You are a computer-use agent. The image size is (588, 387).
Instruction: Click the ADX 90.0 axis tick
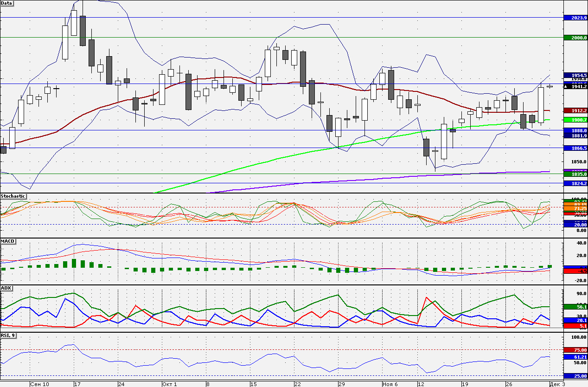[581, 294]
